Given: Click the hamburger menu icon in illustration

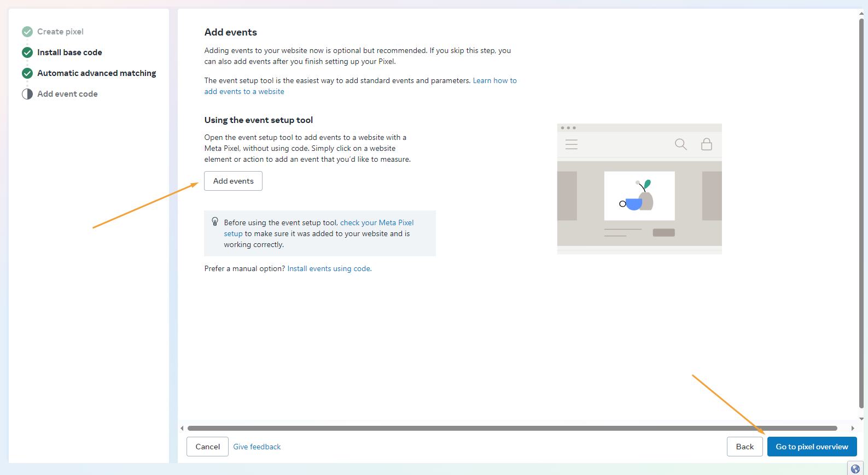Looking at the screenshot, I should (572, 144).
